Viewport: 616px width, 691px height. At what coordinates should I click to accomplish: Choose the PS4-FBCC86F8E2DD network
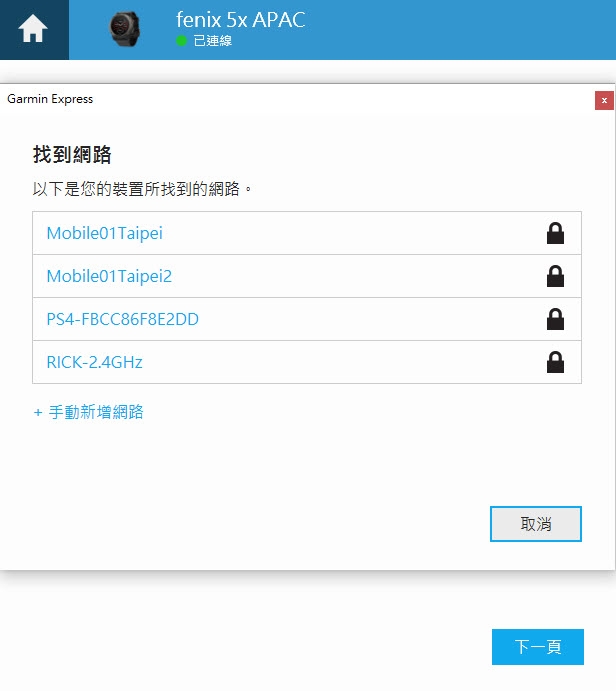[307, 319]
